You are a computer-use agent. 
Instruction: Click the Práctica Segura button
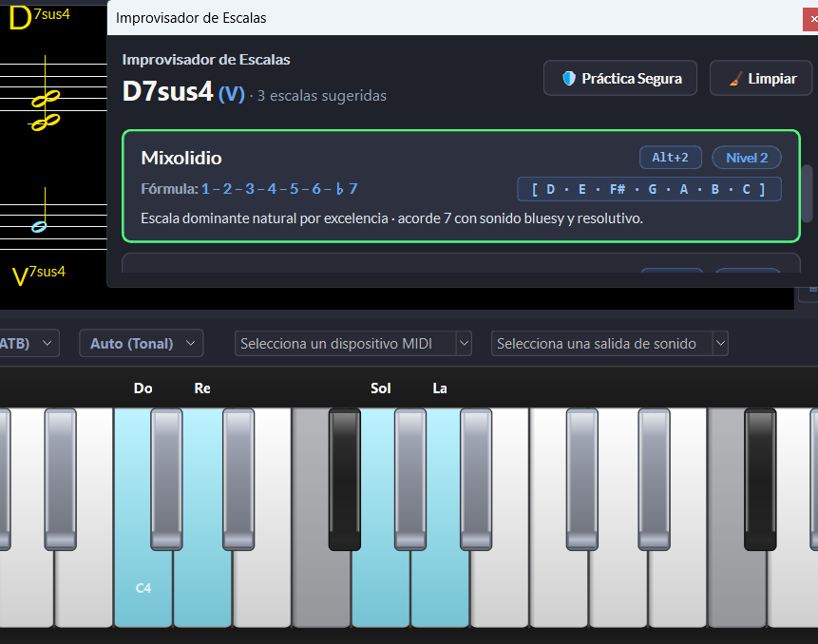(x=620, y=78)
